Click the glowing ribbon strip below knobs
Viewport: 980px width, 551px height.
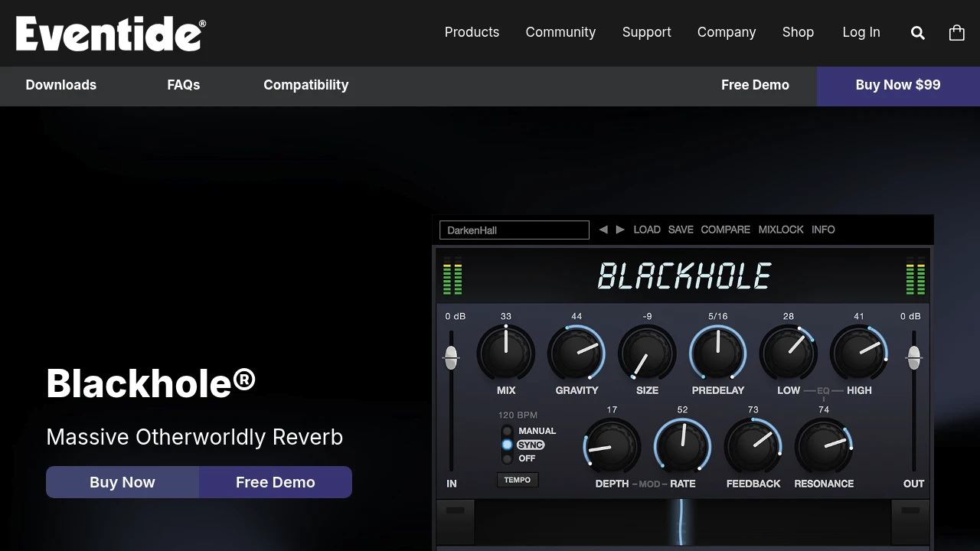point(683,523)
